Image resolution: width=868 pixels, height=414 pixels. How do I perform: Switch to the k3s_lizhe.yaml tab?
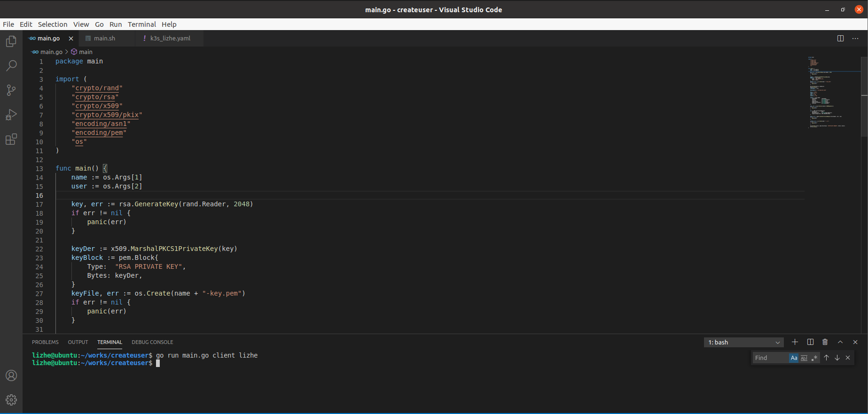pos(170,39)
